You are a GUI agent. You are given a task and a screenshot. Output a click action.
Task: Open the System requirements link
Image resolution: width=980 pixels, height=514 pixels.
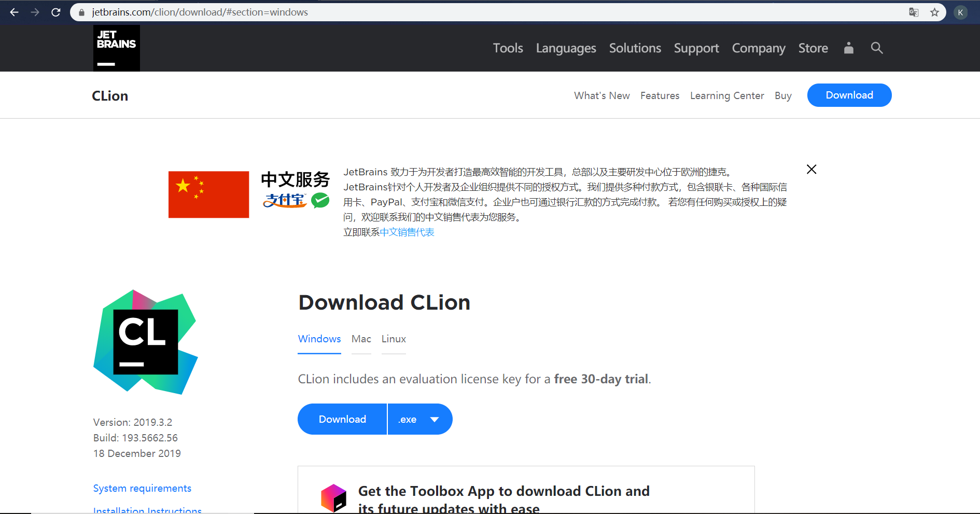(142, 488)
